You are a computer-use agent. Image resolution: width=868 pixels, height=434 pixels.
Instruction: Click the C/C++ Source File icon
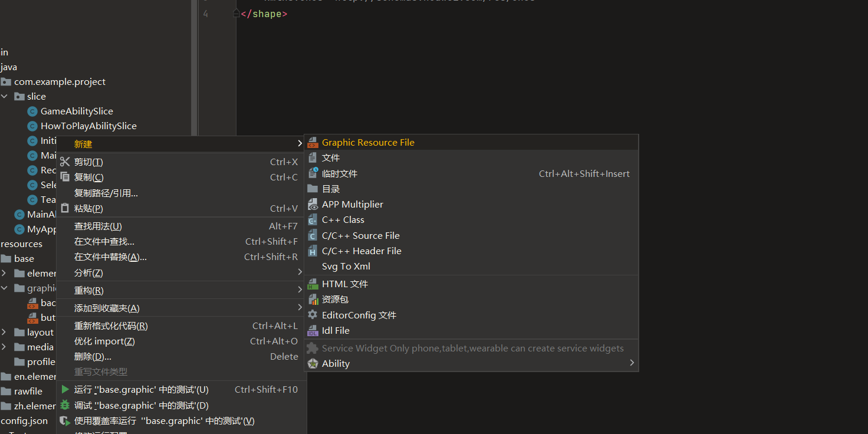[x=313, y=235]
